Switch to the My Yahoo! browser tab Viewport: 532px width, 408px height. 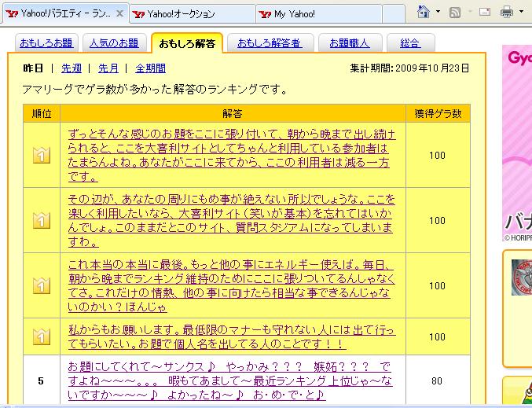(319, 14)
